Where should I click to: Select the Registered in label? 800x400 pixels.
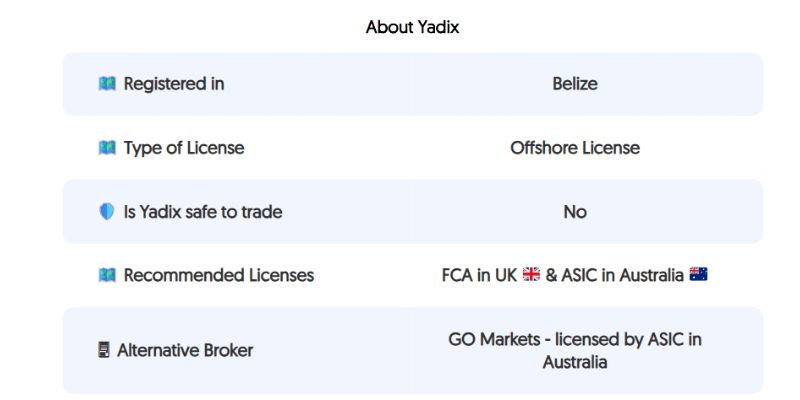(x=173, y=84)
